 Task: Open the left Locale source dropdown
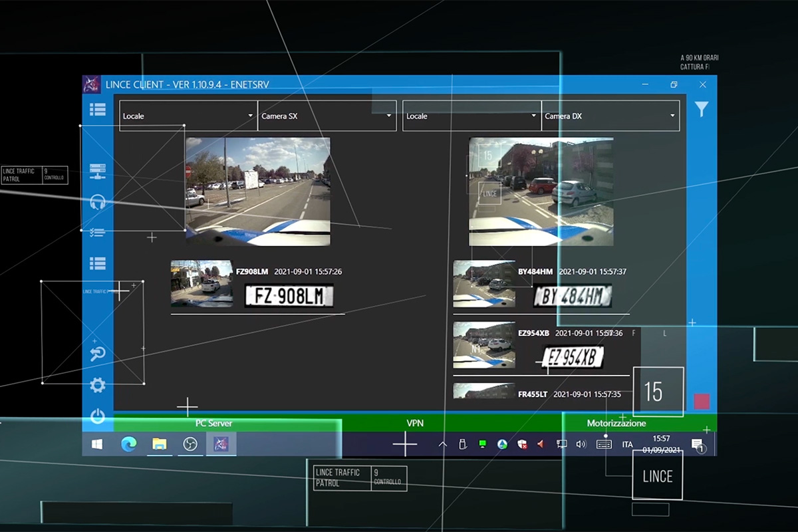click(x=188, y=116)
